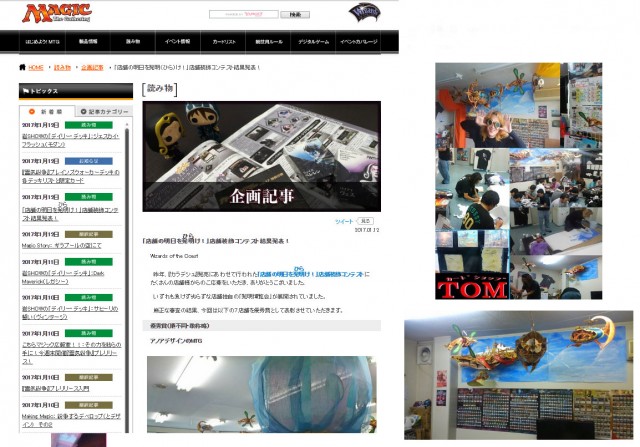This screenshot has height=447, width=640.
Task: Click the 2017.01.12 article date
Action: [x=367, y=230]
